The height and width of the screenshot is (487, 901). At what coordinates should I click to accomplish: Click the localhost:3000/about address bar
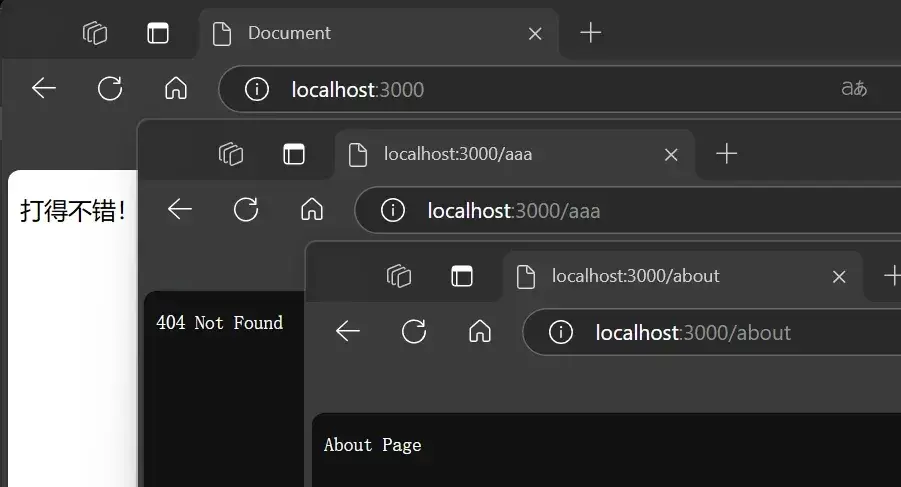click(x=712, y=332)
